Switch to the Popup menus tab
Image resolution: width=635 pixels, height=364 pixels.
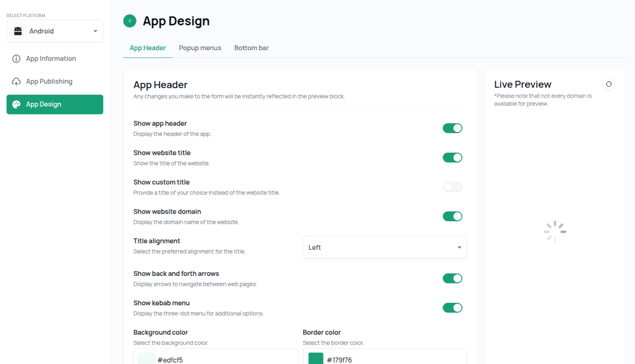pos(200,48)
